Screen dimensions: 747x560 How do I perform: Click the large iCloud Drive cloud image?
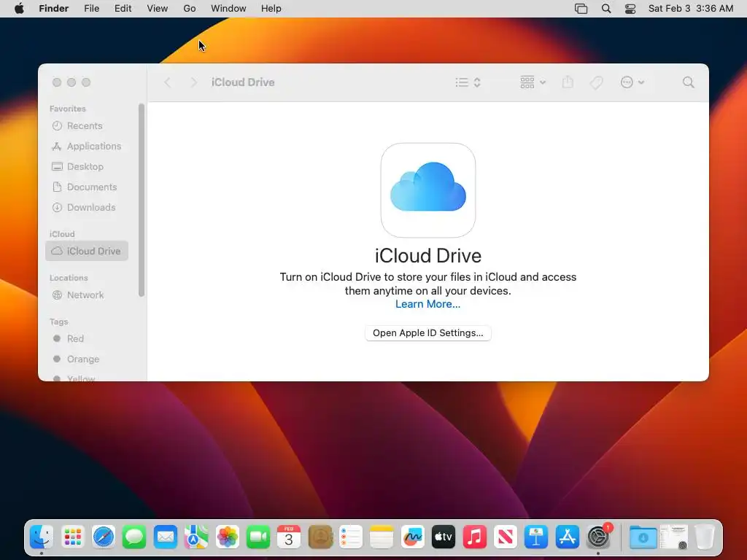tap(427, 190)
